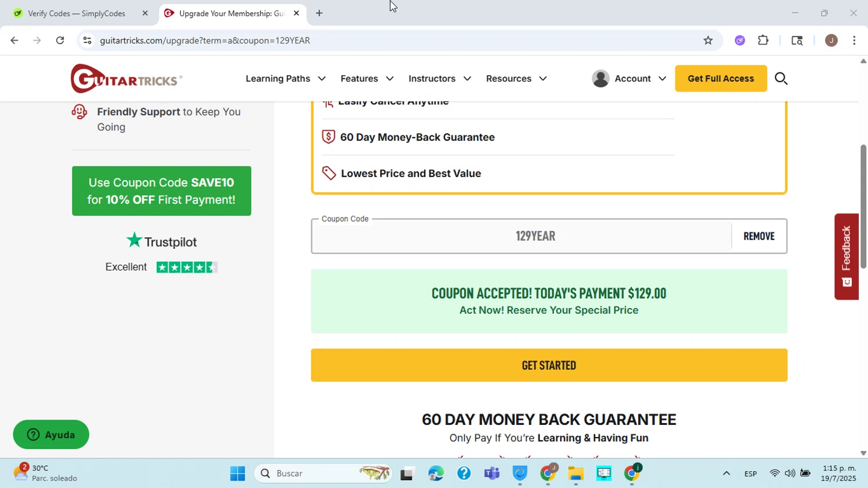The image size is (868, 488).
Task: Click the Coupon Code input field
Action: coord(521,236)
